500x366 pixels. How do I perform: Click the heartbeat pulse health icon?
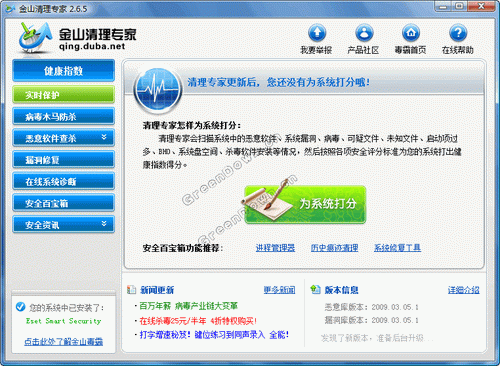coord(157,90)
